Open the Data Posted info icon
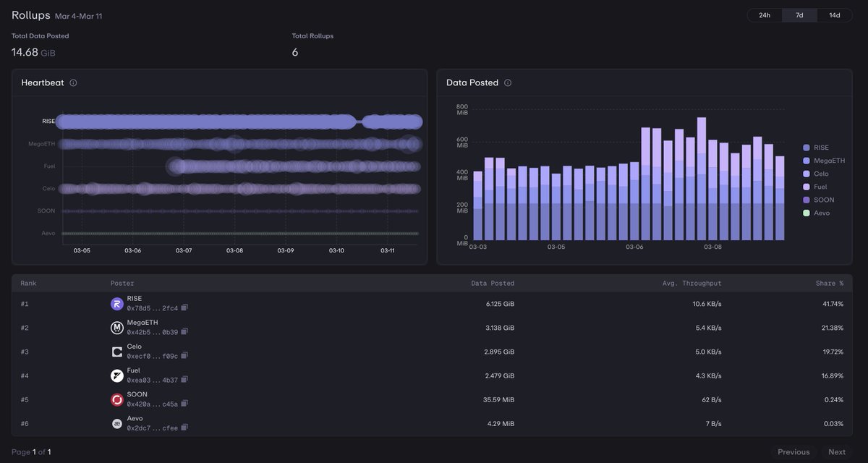 click(x=507, y=83)
